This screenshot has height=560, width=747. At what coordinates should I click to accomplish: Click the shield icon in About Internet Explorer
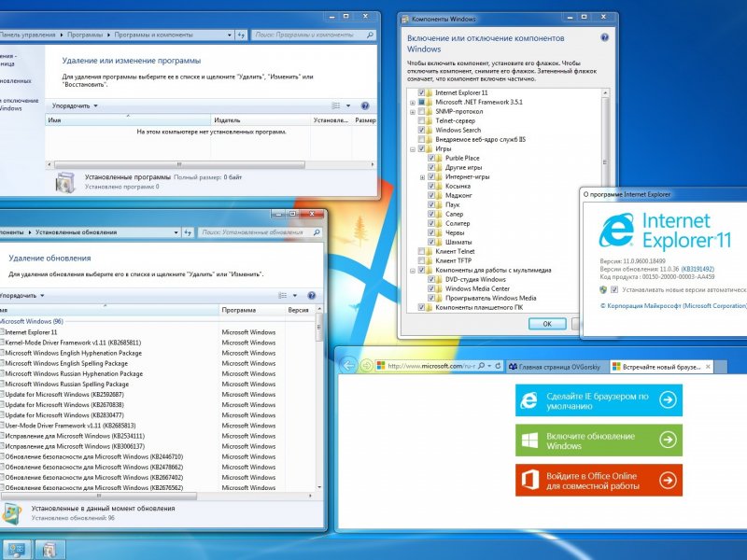[x=603, y=289]
